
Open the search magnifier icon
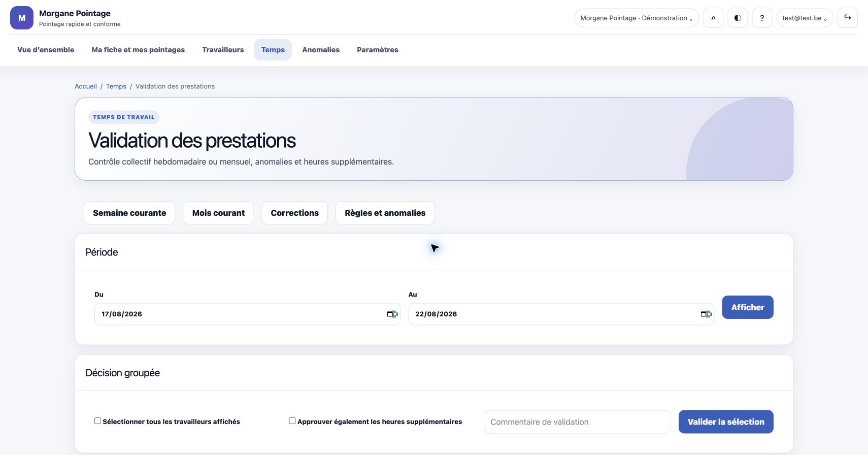(713, 18)
